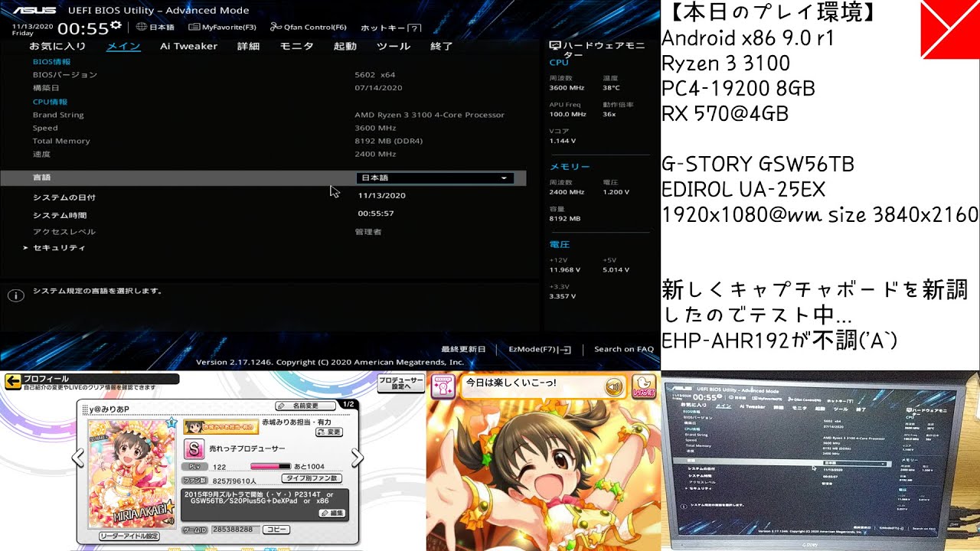This screenshot has width=980, height=551.
Task: Click the red envelope icon at top right
Action: tap(949, 29)
